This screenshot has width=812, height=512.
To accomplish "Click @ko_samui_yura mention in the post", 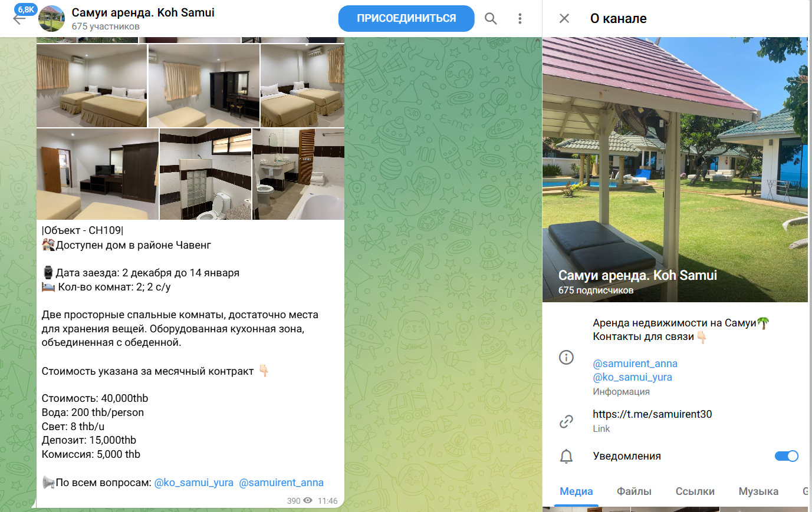I will [193, 483].
